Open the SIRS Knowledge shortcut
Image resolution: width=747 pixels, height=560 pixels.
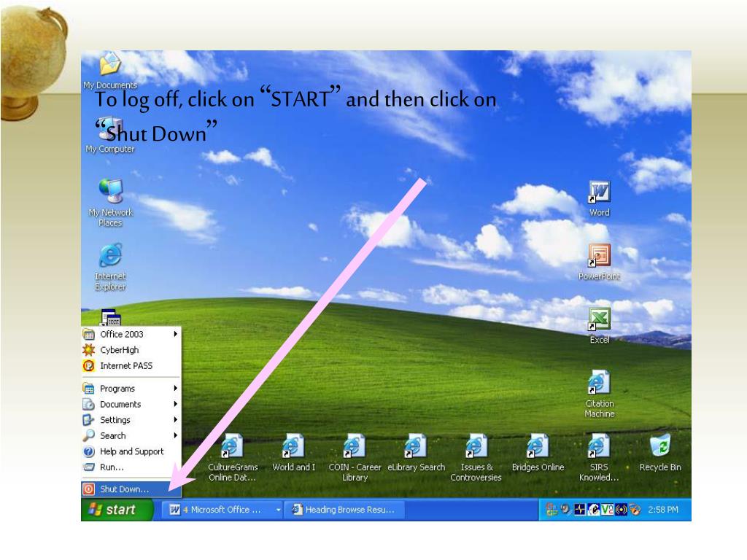coord(599,457)
